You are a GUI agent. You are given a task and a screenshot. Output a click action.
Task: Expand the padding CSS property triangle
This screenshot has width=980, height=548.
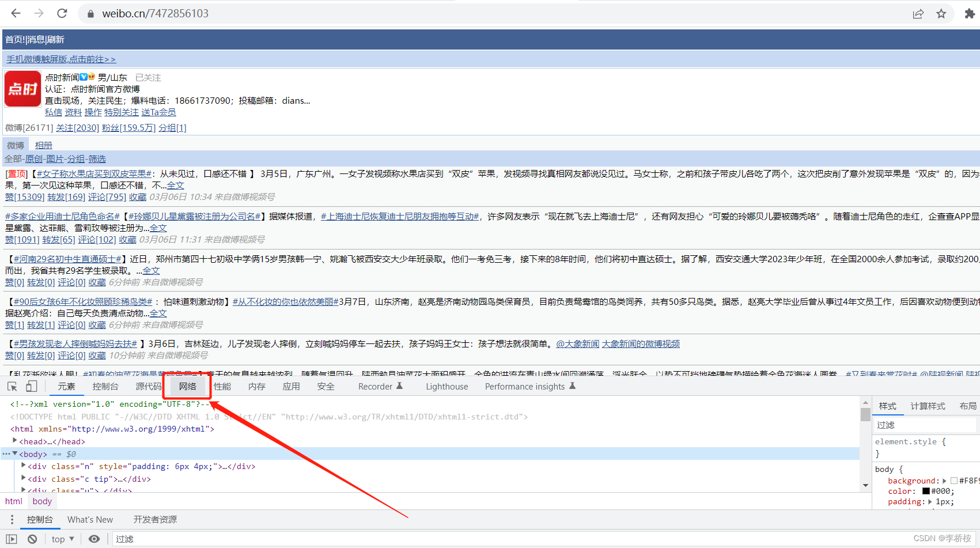930,502
